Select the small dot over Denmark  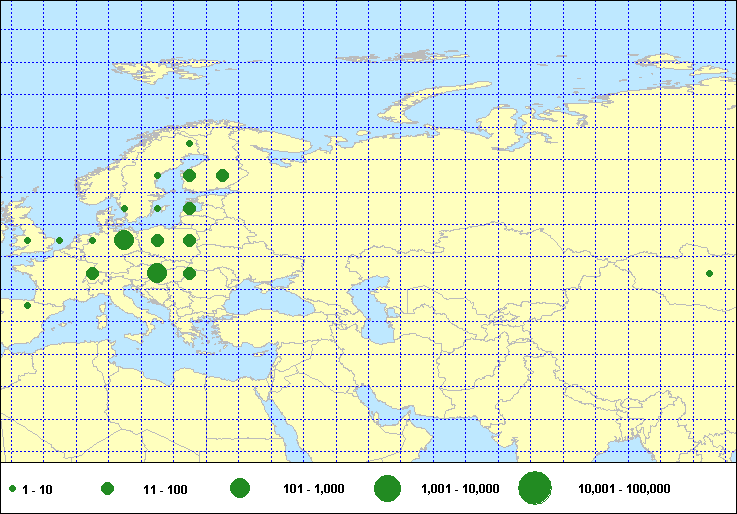coord(124,208)
